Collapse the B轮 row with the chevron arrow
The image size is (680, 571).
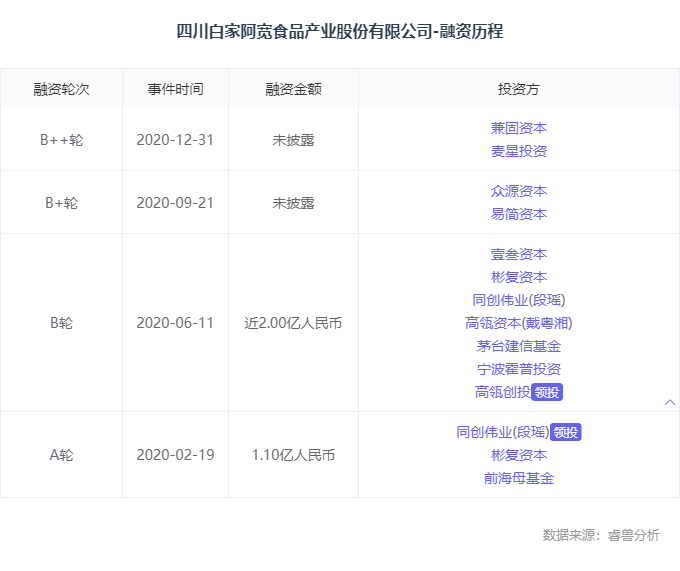pos(670,402)
